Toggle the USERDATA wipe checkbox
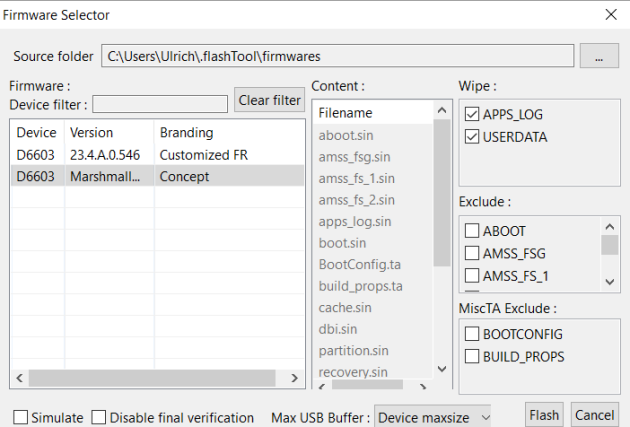 coord(473,137)
